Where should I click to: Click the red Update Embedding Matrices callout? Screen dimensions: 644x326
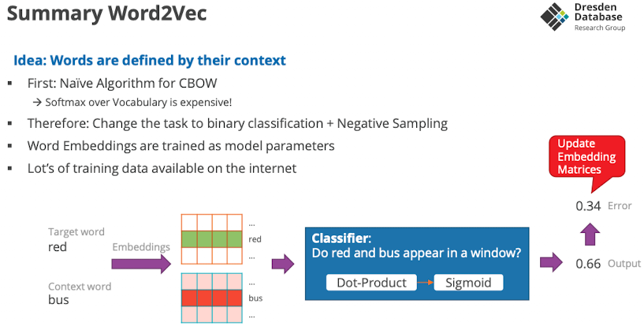(x=586, y=156)
